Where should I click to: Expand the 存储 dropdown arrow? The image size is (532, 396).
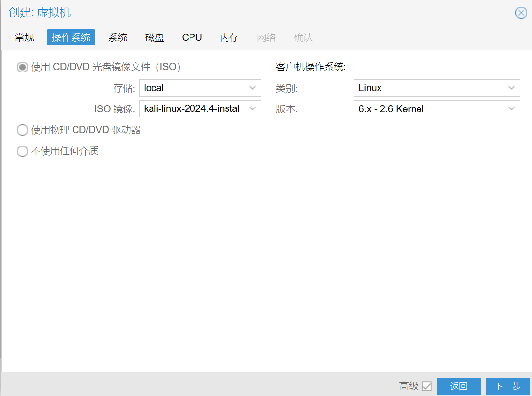(252, 88)
